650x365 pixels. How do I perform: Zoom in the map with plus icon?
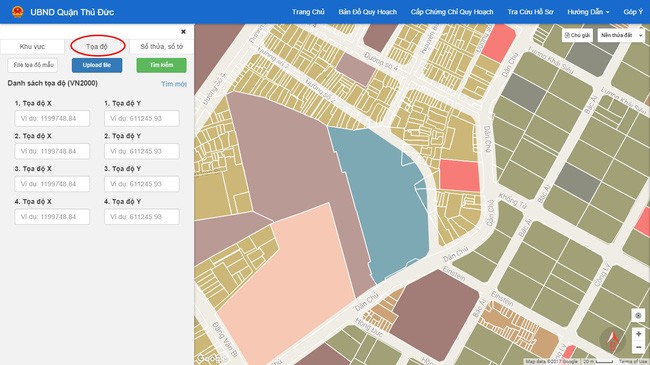(638, 334)
